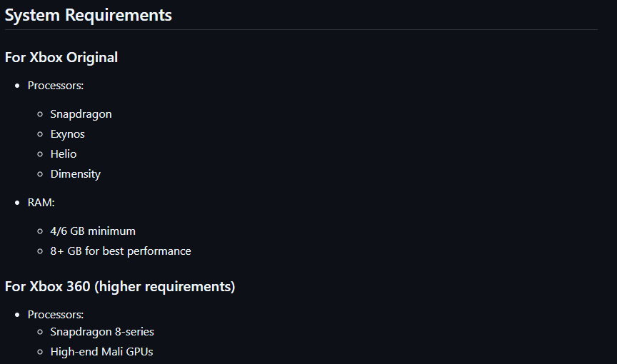This screenshot has width=617, height=364.
Task: Click the System Requirements heading
Action: [88, 15]
